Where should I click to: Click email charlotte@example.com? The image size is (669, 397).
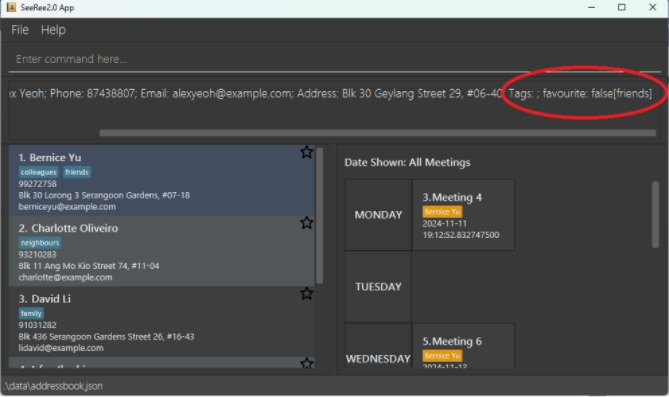[65, 277]
